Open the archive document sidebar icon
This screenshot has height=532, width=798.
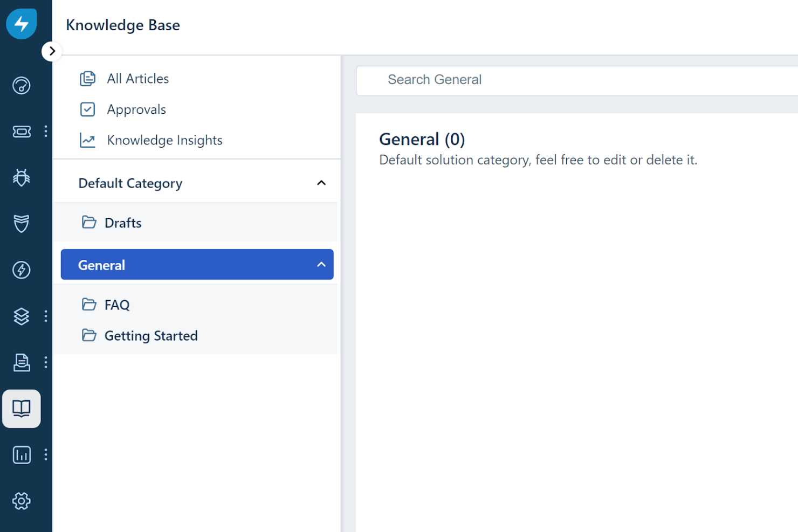21,362
